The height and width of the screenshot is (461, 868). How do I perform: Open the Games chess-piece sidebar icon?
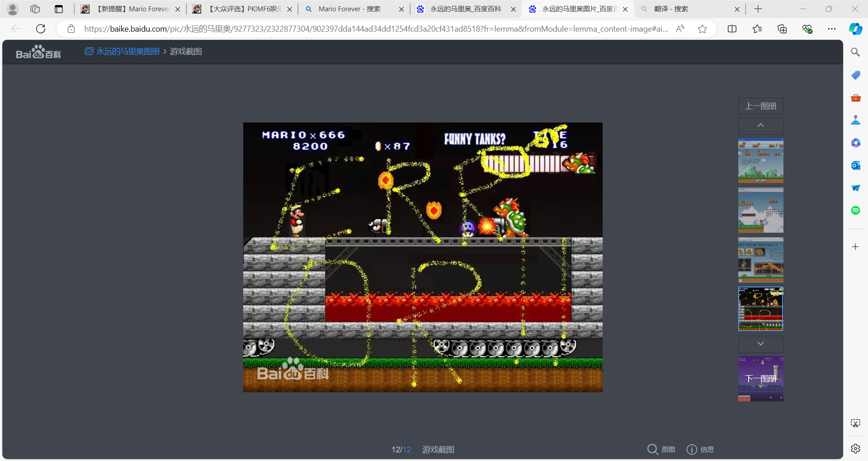tap(855, 120)
